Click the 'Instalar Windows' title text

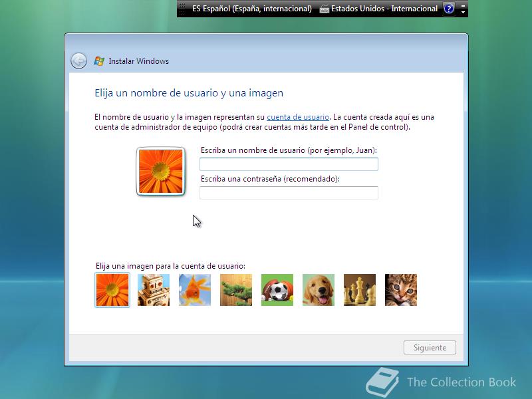tap(139, 61)
